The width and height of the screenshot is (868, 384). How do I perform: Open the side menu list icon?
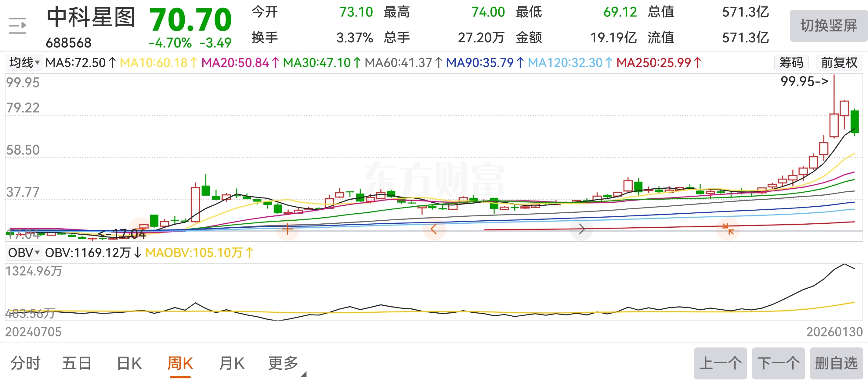tap(17, 26)
